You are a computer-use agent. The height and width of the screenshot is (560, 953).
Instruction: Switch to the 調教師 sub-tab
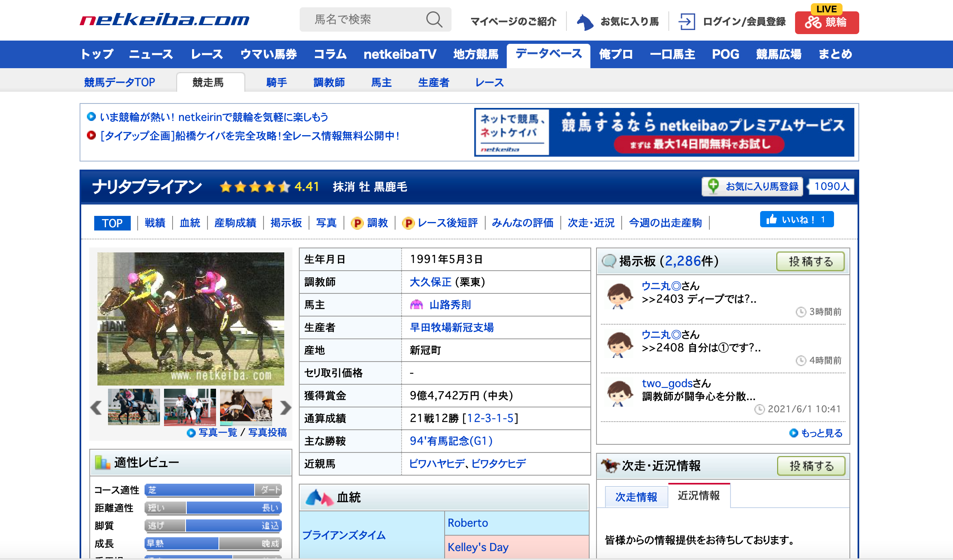tap(329, 82)
